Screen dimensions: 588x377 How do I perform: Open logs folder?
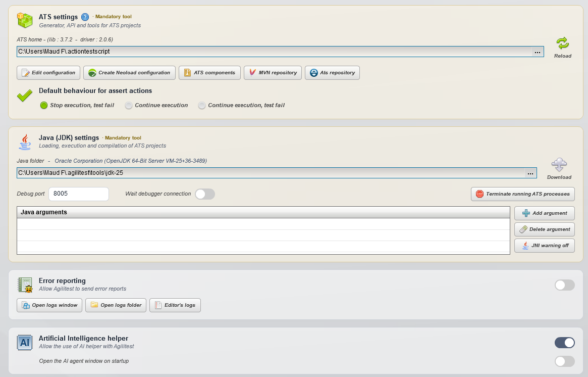click(x=116, y=305)
